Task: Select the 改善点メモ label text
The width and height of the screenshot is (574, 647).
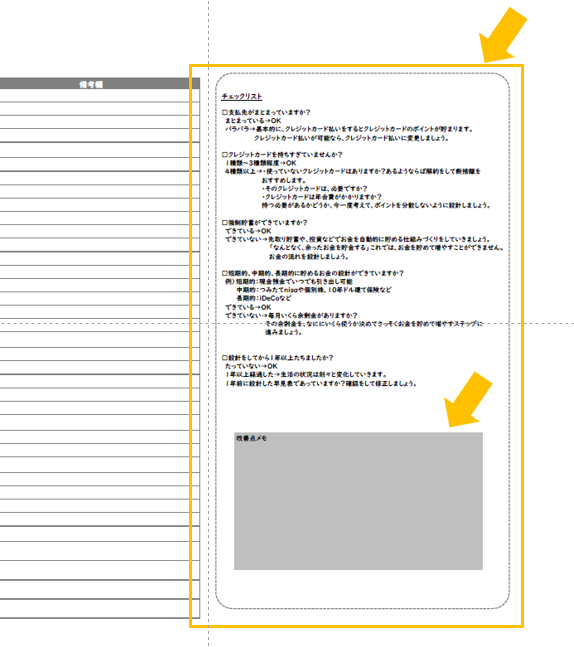Action: (x=252, y=438)
